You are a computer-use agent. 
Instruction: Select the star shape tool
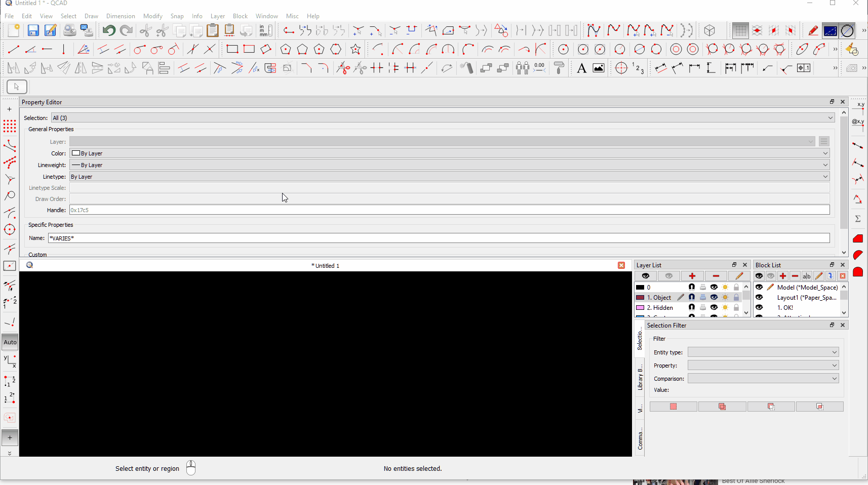pyautogui.click(x=356, y=49)
